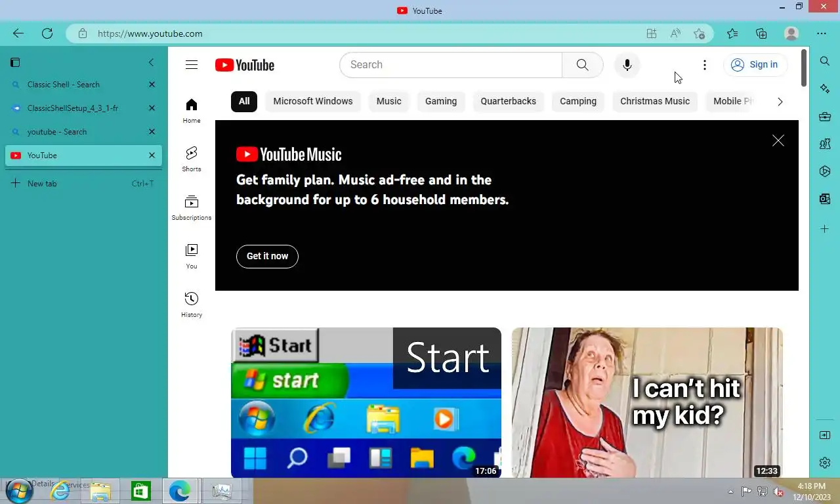The height and width of the screenshot is (504, 840).
Task: Click the Sign in button
Action: point(755,65)
